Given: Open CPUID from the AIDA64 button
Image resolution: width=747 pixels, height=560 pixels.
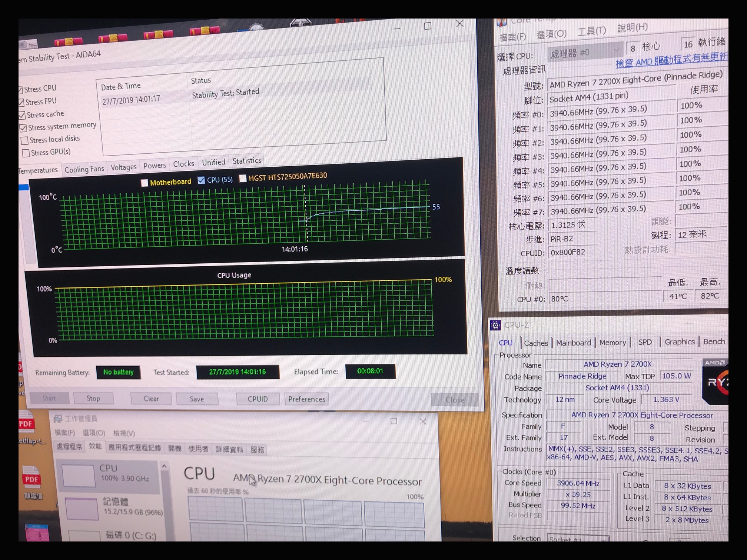Looking at the screenshot, I should (x=258, y=399).
